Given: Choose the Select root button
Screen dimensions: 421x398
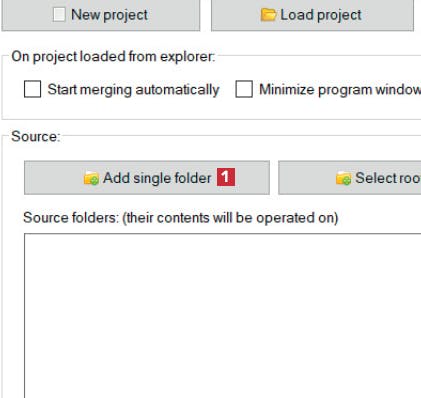Looking at the screenshot, I should pyautogui.click(x=350, y=178).
